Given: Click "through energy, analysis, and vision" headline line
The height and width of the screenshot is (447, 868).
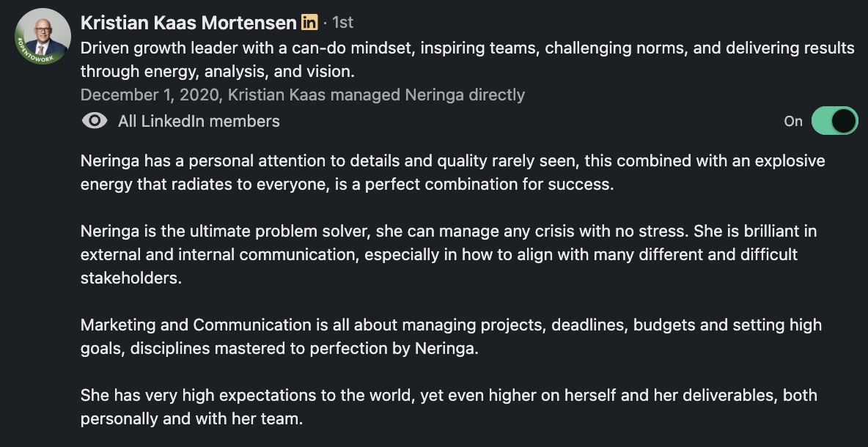Looking at the screenshot, I should pyautogui.click(x=217, y=72).
